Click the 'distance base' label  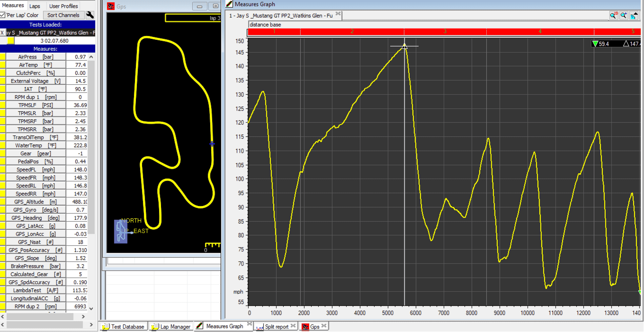coord(265,25)
